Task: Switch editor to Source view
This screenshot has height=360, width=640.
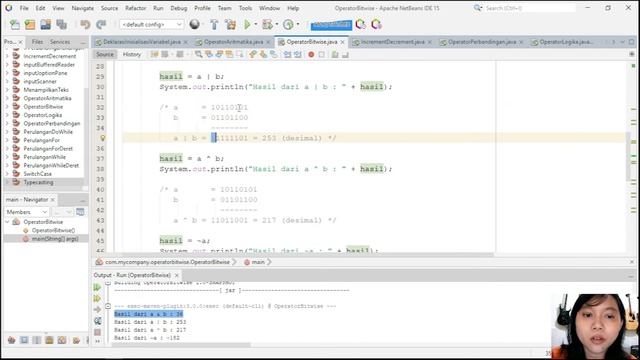Action: tap(105, 54)
